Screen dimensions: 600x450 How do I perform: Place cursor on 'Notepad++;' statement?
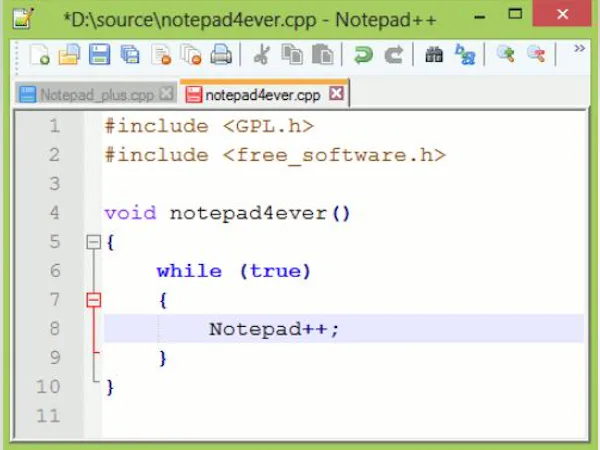click(274, 329)
